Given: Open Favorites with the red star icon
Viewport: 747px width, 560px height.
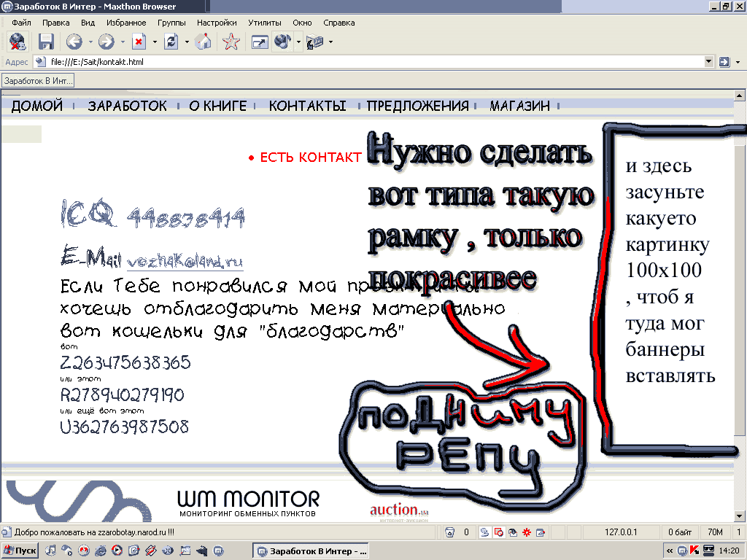Looking at the screenshot, I should (x=231, y=42).
